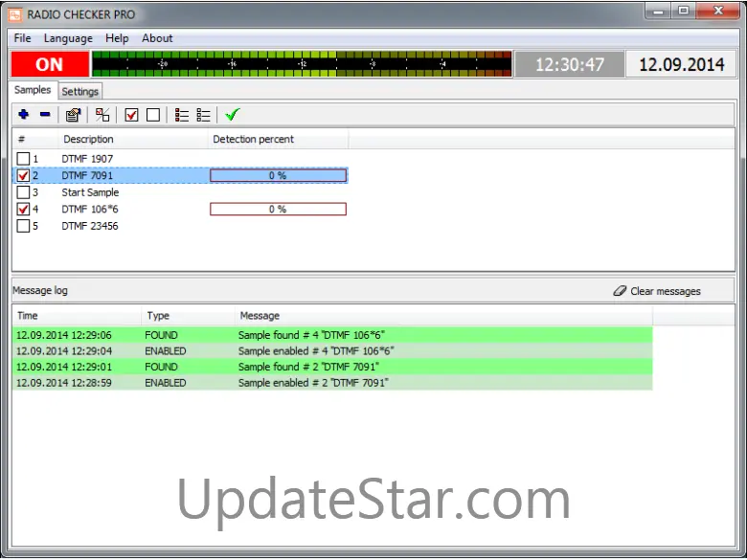Select log entry at 12:28:59
The width and height of the screenshot is (747, 560).
tap(332, 383)
